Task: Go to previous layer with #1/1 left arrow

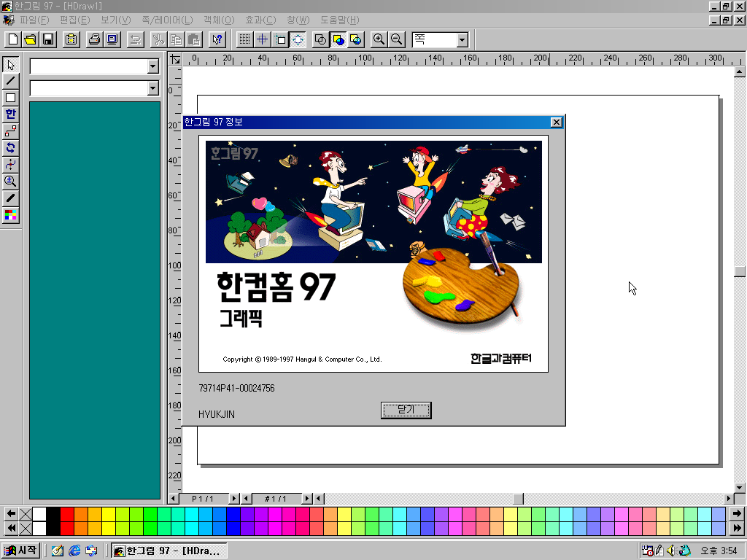Action: pos(247,499)
